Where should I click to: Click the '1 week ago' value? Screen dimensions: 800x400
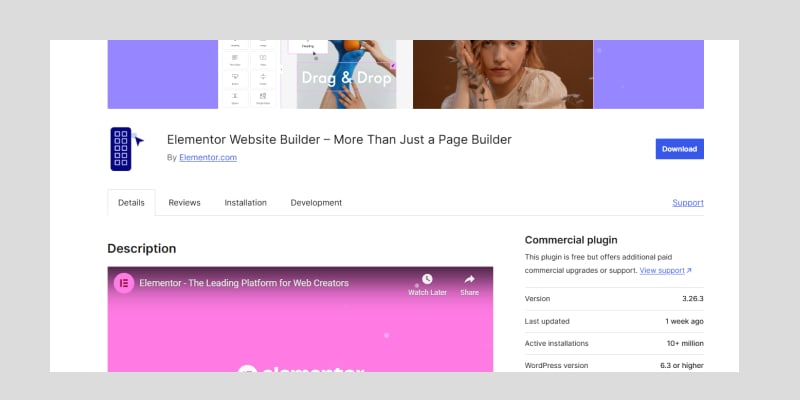684,321
